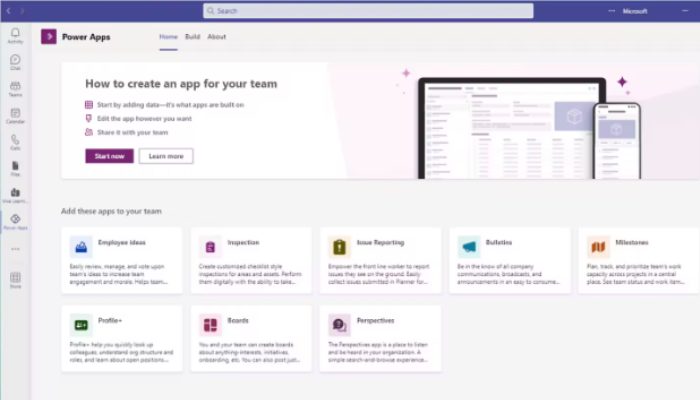Open the Employee Ideas app card

[122, 260]
